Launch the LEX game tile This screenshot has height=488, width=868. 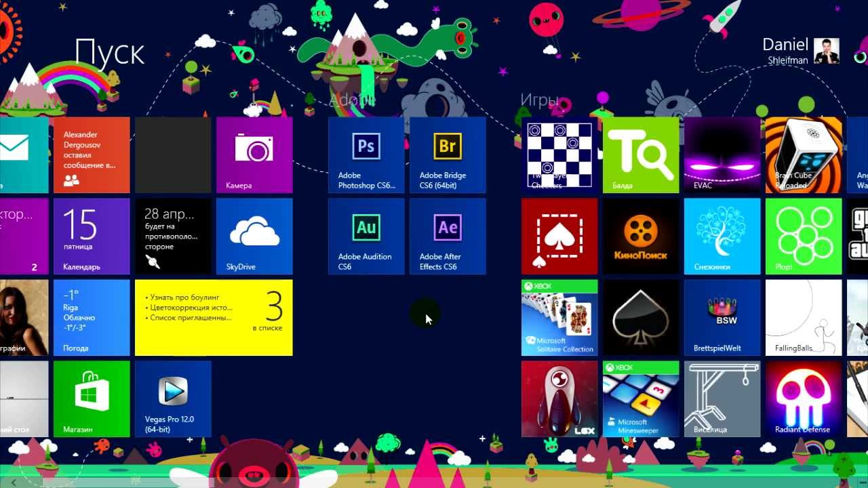(x=559, y=399)
